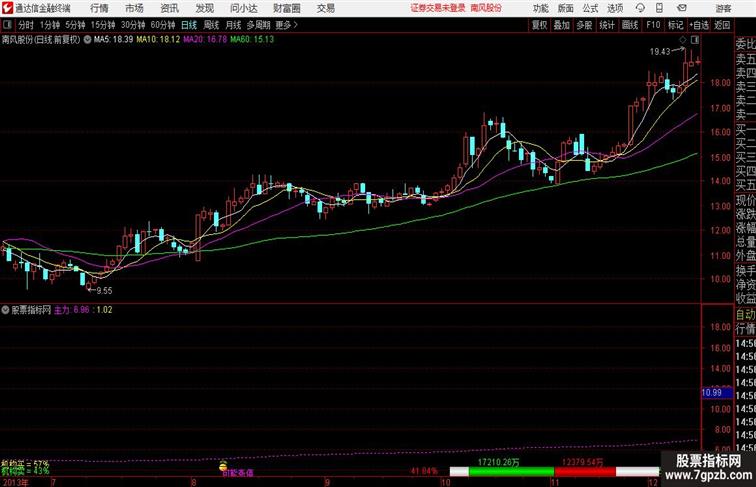Viewport: 756px width, 487px height.
Task: Click the MA20: 16.78 value
Action: point(205,40)
